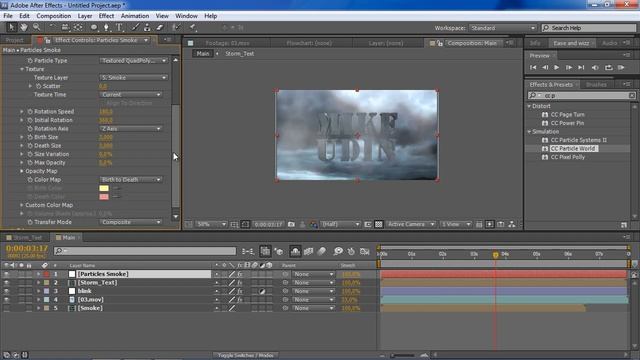Screen dimensions: 640x360
Task: Show the Smoke layer eye toggle
Action: click(6, 308)
